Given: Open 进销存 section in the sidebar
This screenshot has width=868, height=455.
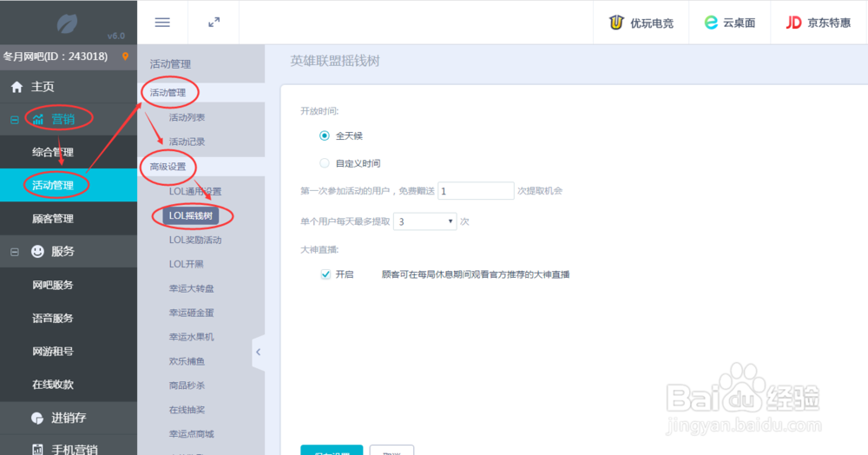Looking at the screenshot, I should 69,418.
